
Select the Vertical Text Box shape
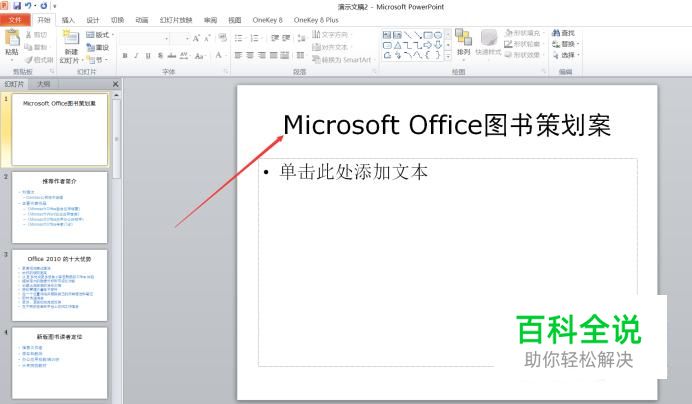(397, 35)
